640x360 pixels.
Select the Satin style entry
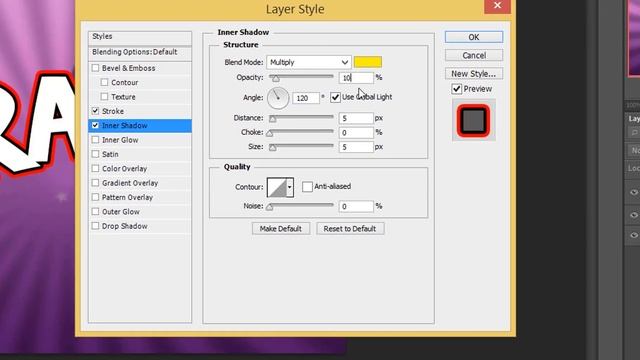pyautogui.click(x=110, y=154)
